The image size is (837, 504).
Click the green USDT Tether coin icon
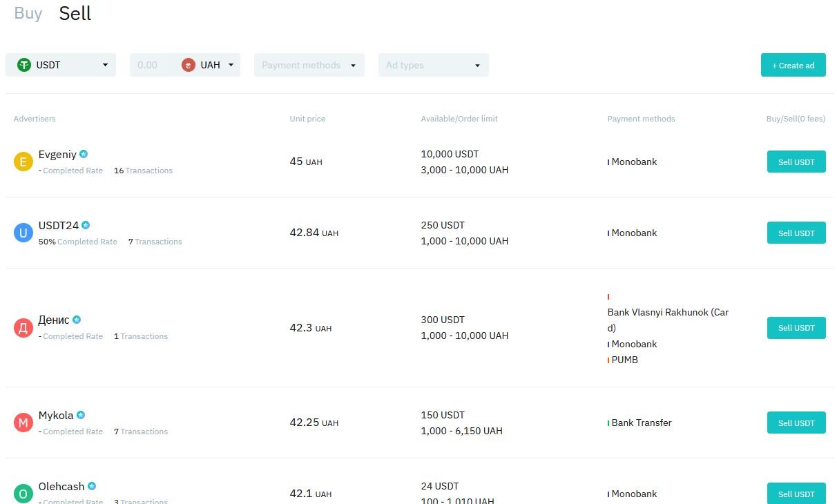click(24, 65)
